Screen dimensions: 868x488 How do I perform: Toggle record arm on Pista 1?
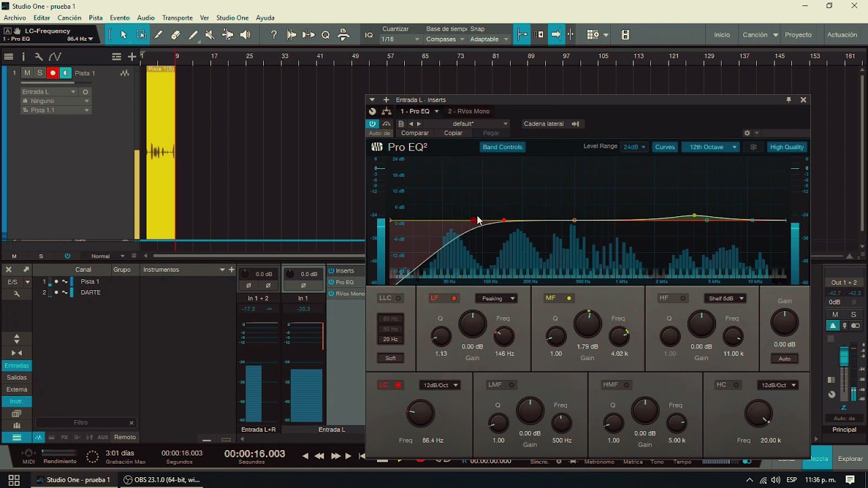pyautogui.click(x=52, y=73)
